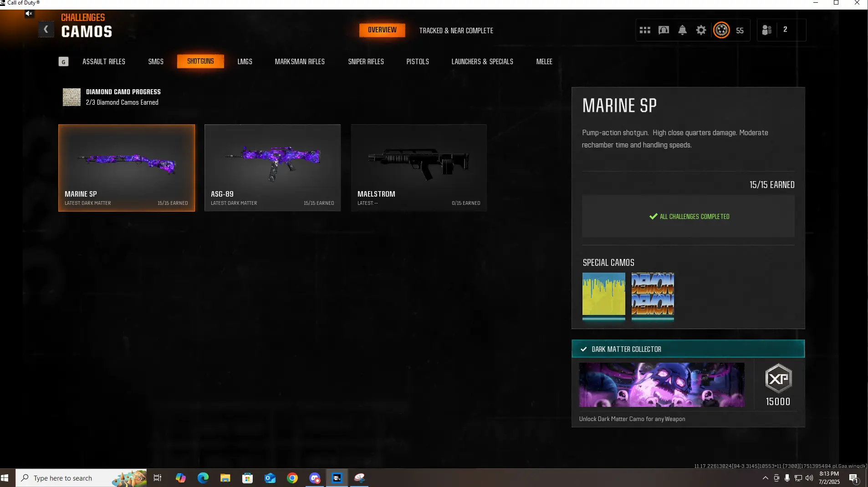868x487 pixels.
Task: Click the XP reward token icon
Action: click(x=778, y=379)
